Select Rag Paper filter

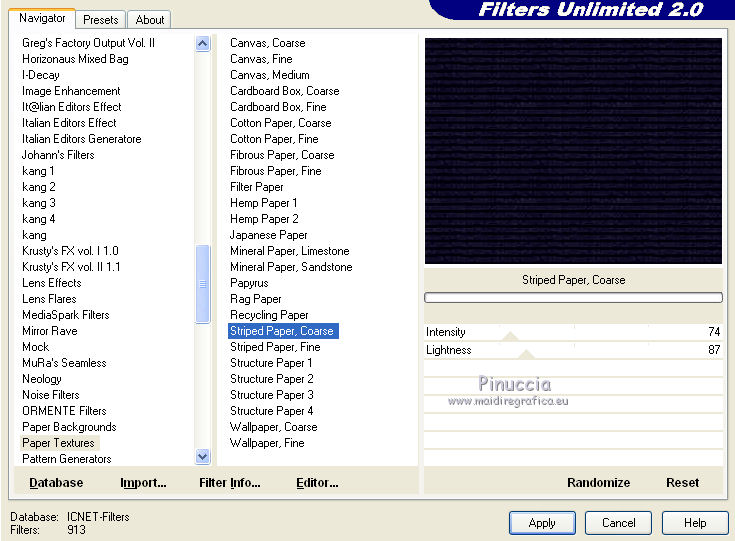pyautogui.click(x=255, y=299)
